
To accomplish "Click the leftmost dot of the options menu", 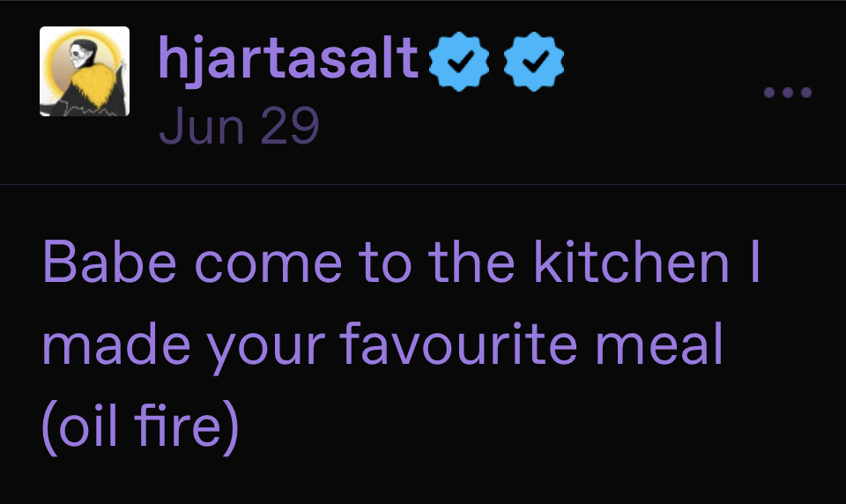I will (769, 92).
